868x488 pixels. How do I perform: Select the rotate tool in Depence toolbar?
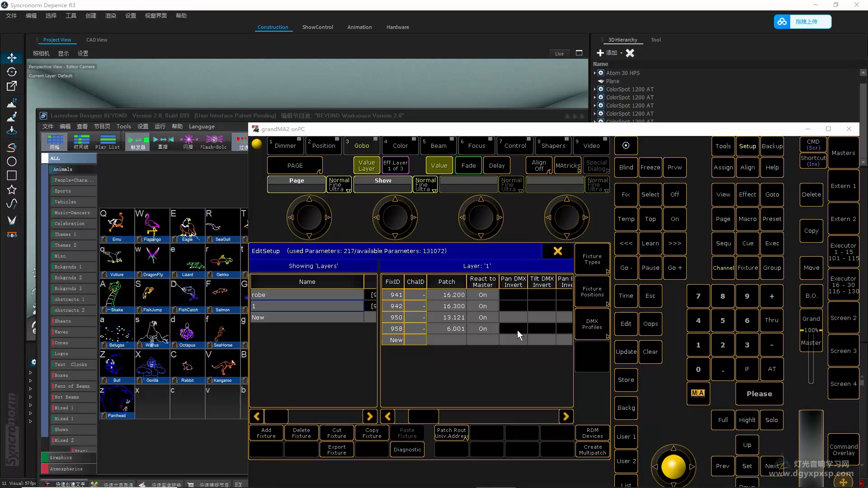(x=12, y=72)
